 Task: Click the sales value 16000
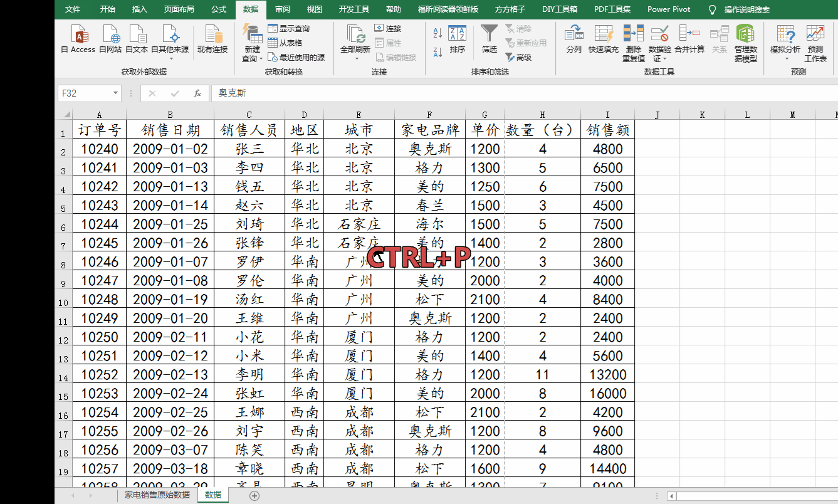coord(608,393)
